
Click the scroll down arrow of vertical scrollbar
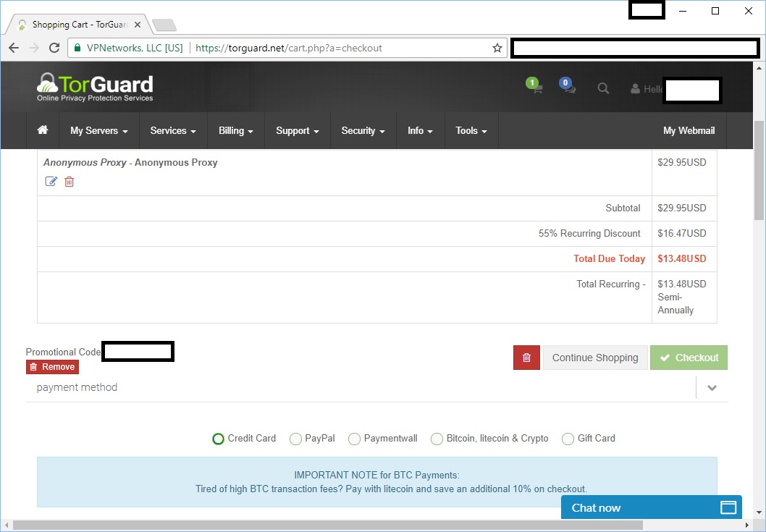759,513
